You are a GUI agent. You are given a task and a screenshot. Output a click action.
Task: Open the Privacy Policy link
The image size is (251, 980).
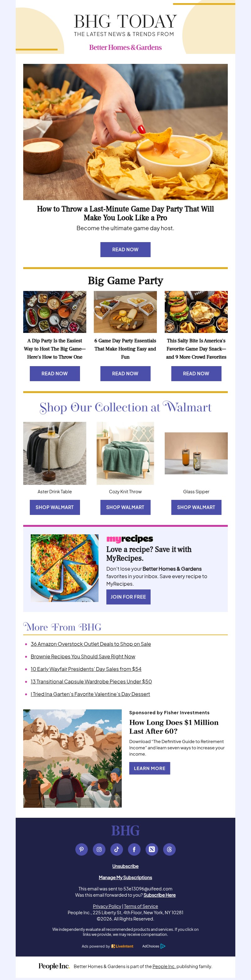tap(107, 906)
